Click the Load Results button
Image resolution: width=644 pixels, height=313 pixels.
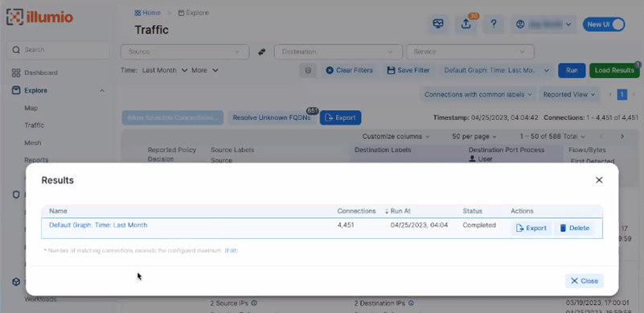tap(614, 70)
